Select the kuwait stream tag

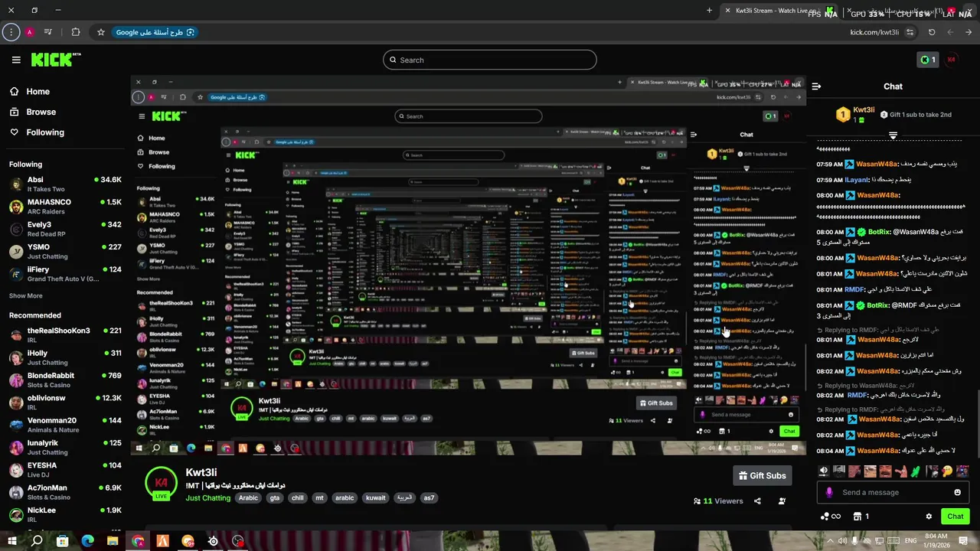pyautogui.click(x=376, y=498)
